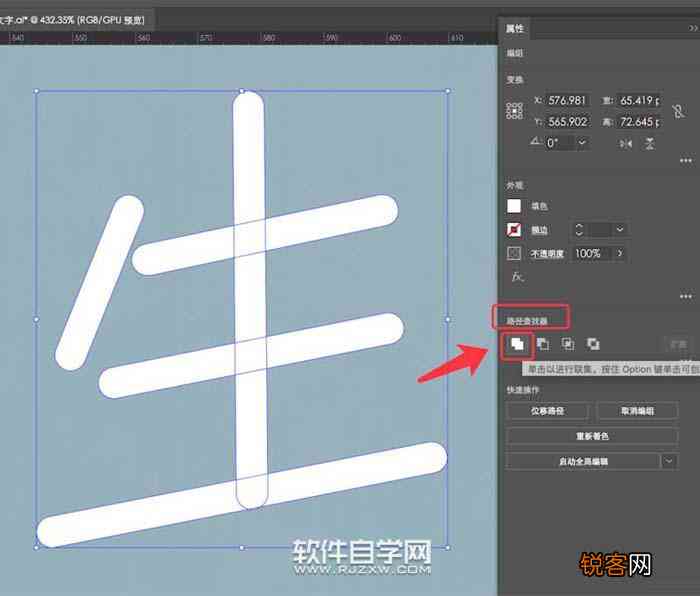Click the 位移路径 button

(x=547, y=411)
